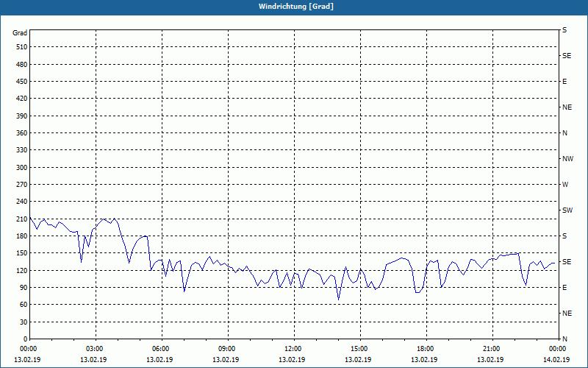Click the NW compass direction label
This screenshot has height=368, width=588.
pyautogui.click(x=567, y=159)
